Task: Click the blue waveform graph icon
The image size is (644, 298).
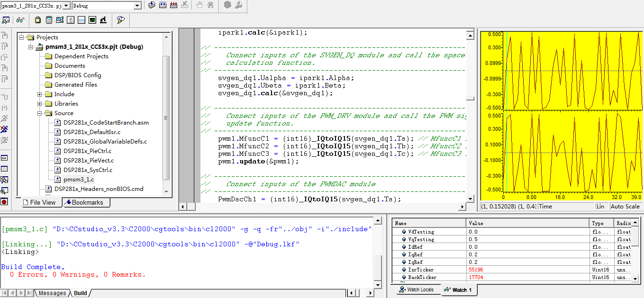Action: coord(82,20)
